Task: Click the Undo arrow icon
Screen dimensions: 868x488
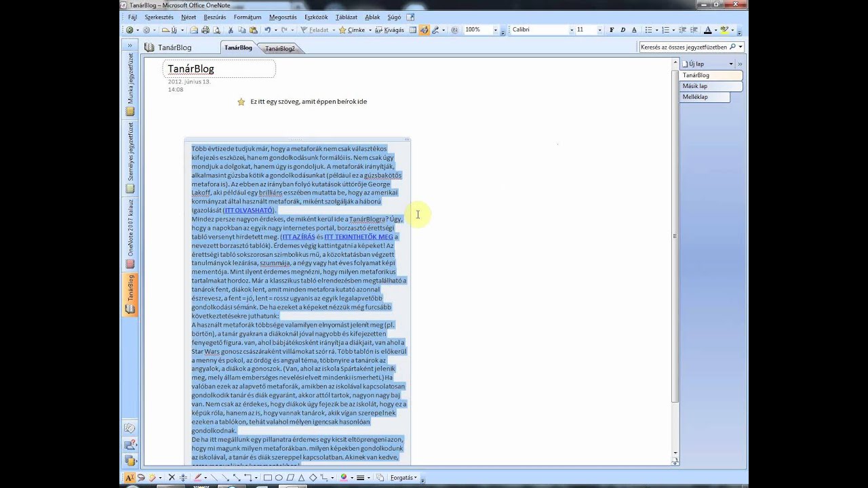Action: coord(267,30)
